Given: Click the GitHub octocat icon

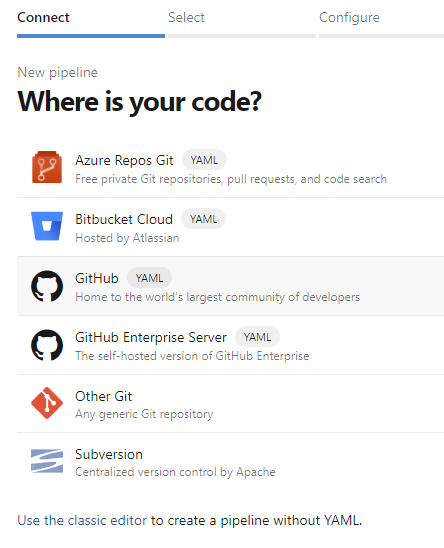Looking at the screenshot, I should click(47, 286).
